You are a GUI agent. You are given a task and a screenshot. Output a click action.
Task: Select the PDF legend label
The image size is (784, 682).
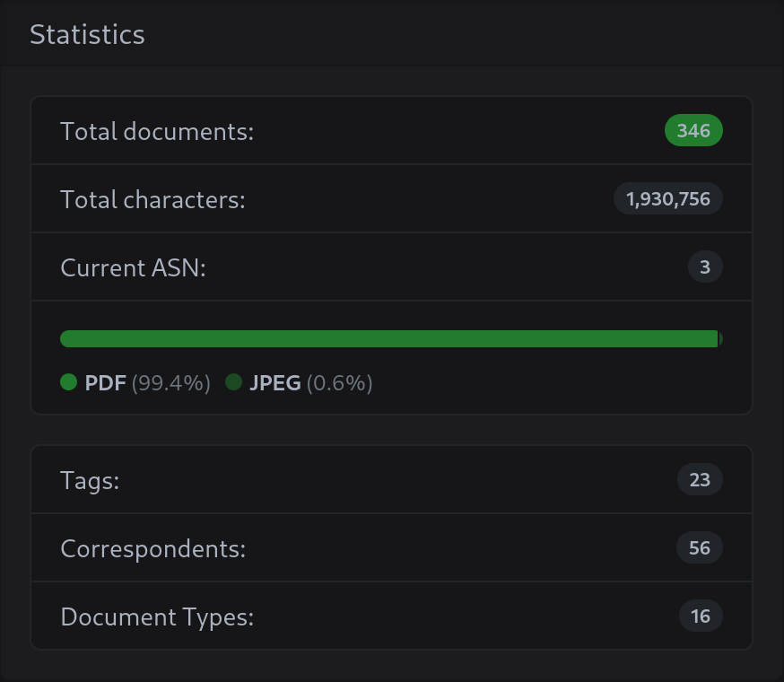point(106,383)
